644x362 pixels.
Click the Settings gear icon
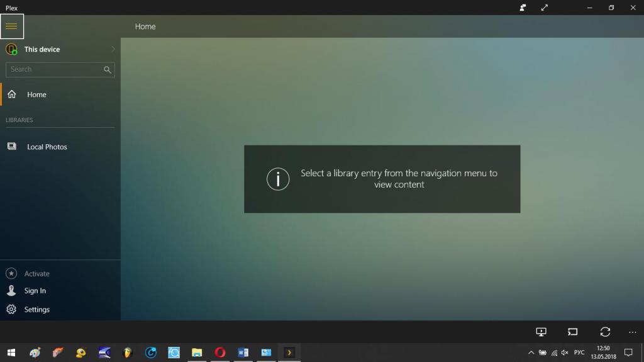pyautogui.click(x=11, y=309)
